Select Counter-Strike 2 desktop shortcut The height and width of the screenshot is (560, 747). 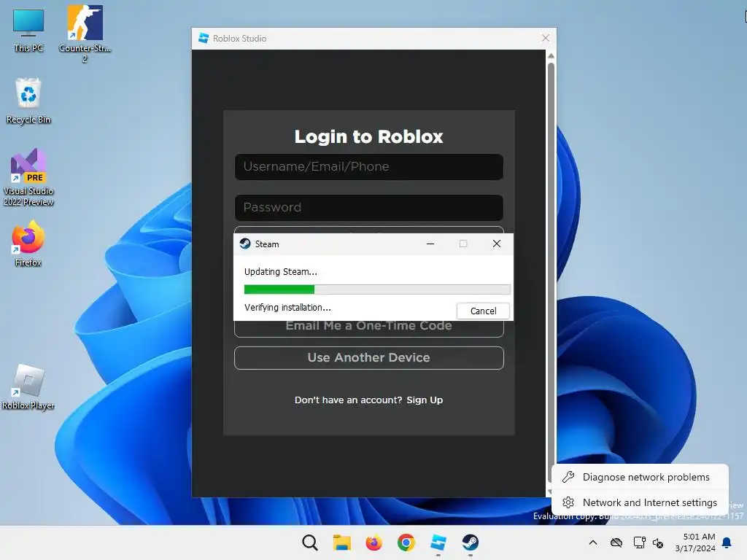pos(85,34)
